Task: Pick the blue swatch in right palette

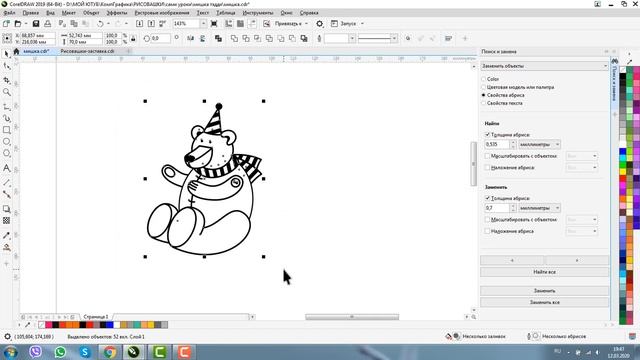Action: 623,151
